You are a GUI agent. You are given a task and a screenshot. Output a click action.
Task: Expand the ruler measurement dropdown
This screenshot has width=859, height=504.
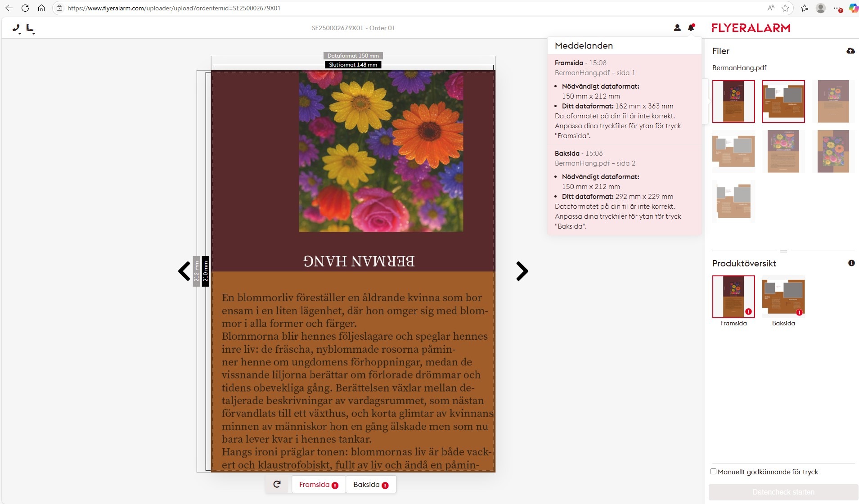[30, 29]
